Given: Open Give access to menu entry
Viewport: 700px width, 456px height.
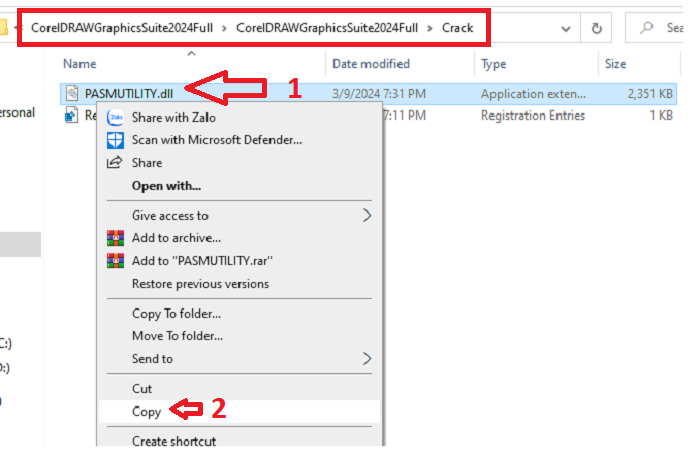Looking at the screenshot, I should [x=170, y=216].
